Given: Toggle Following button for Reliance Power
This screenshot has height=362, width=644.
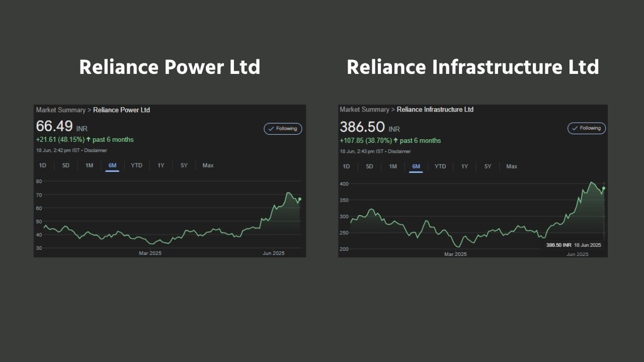Looking at the screenshot, I should coord(283,129).
